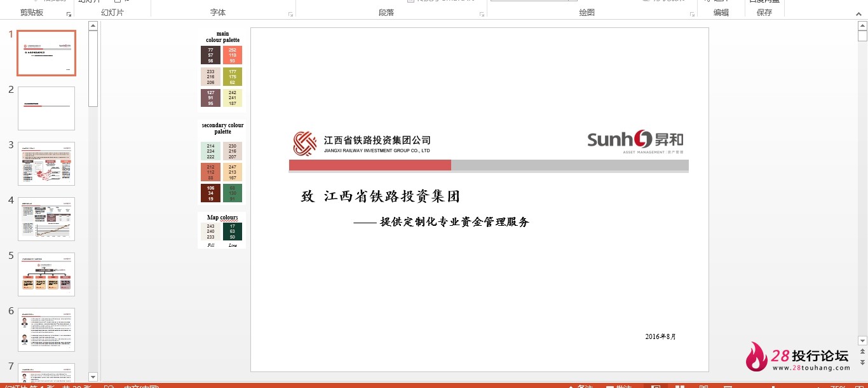Screen dimensions: 868x388
Task: Select the date text 2016年8月
Action: point(661,336)
